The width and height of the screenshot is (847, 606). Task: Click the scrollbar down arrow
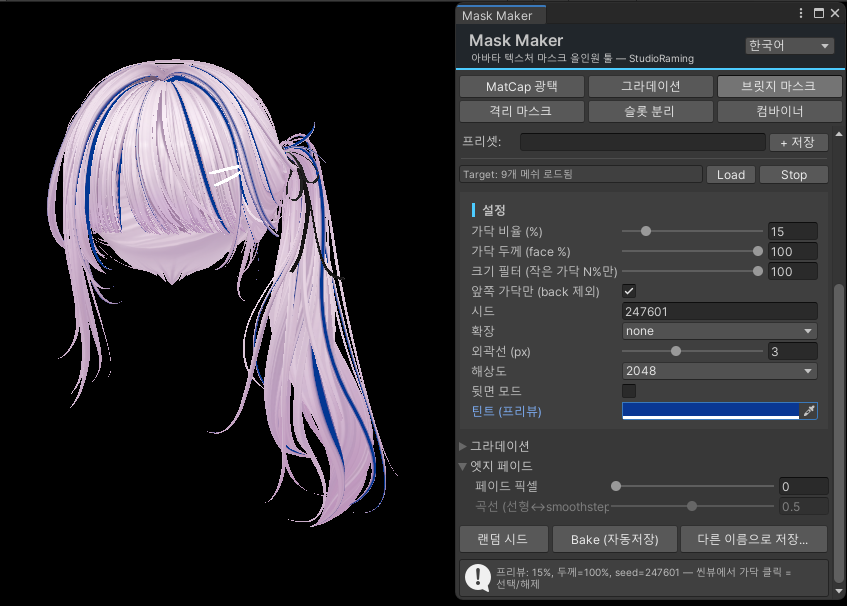pos(838,591)
